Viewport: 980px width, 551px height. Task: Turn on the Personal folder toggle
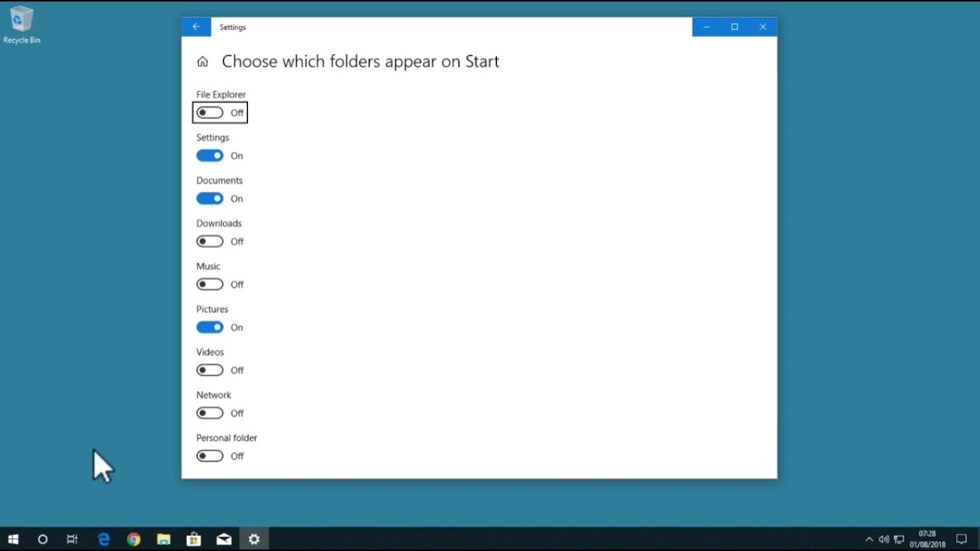coord(208,455)
